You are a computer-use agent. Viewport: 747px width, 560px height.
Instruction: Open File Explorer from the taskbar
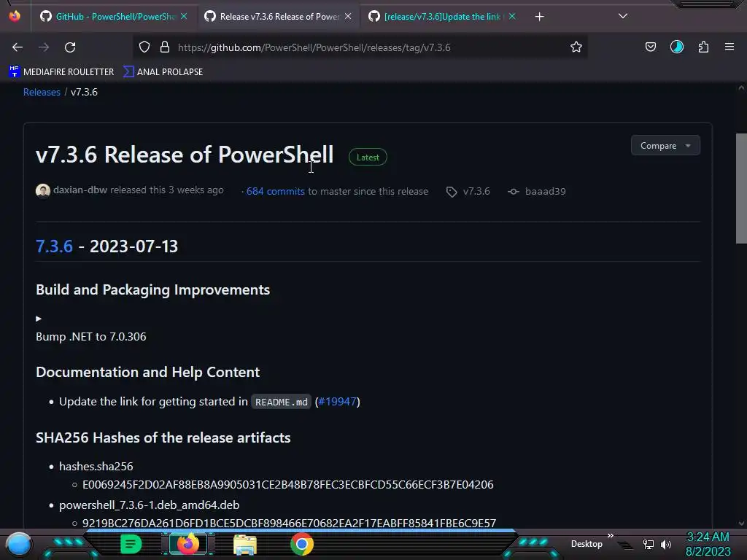pyautogui.click(x=245, y=545)
